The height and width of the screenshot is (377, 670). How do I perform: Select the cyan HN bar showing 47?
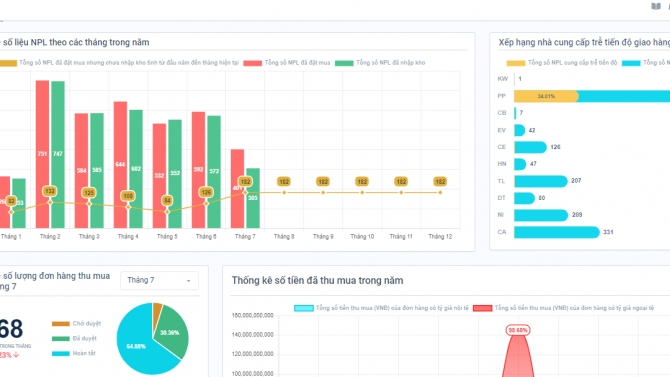point(520,164)
